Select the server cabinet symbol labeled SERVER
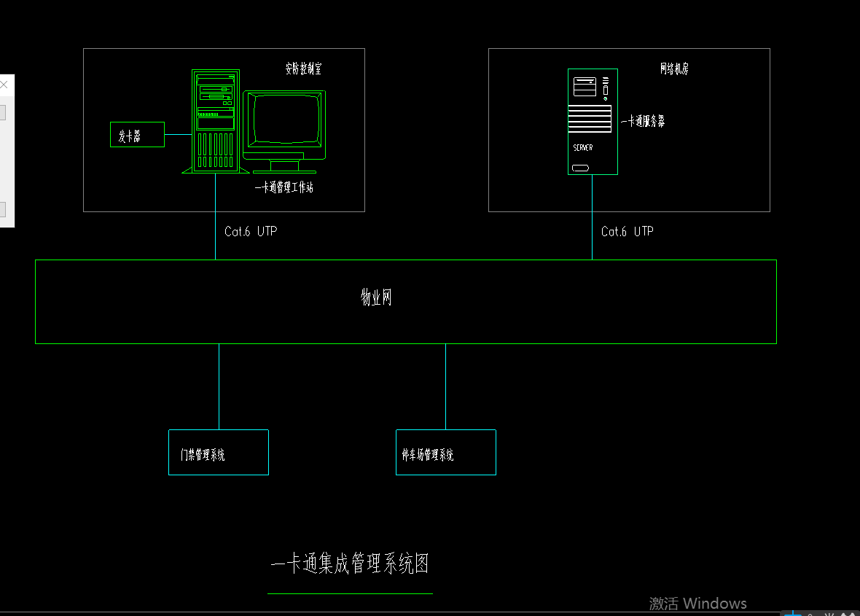 (x=593, y=122)
